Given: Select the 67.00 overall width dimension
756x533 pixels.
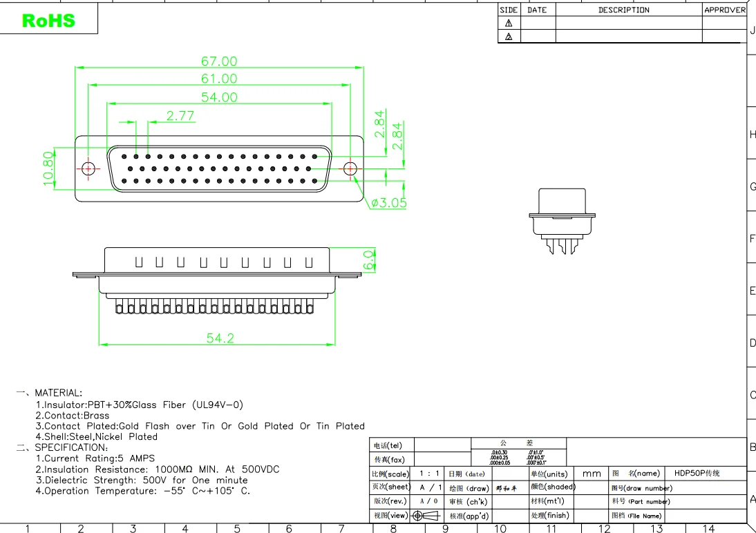Looking at the screenshot, I should point(219,61).
